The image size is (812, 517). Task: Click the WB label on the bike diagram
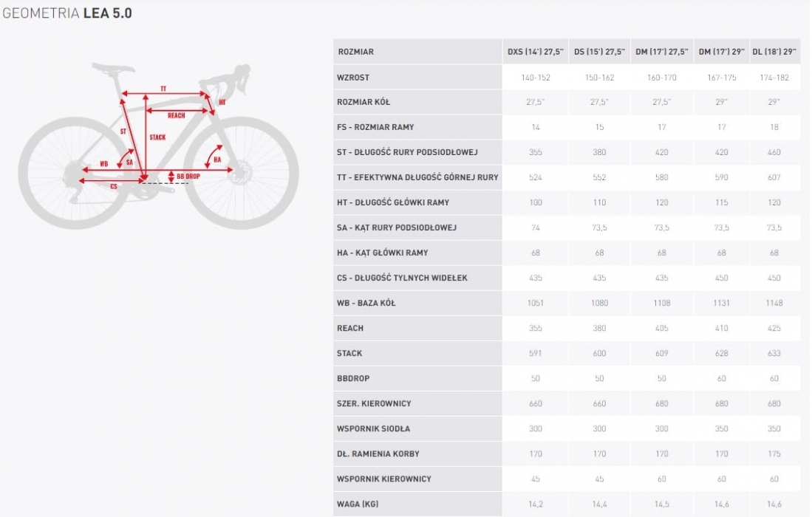tap(104, 163)
